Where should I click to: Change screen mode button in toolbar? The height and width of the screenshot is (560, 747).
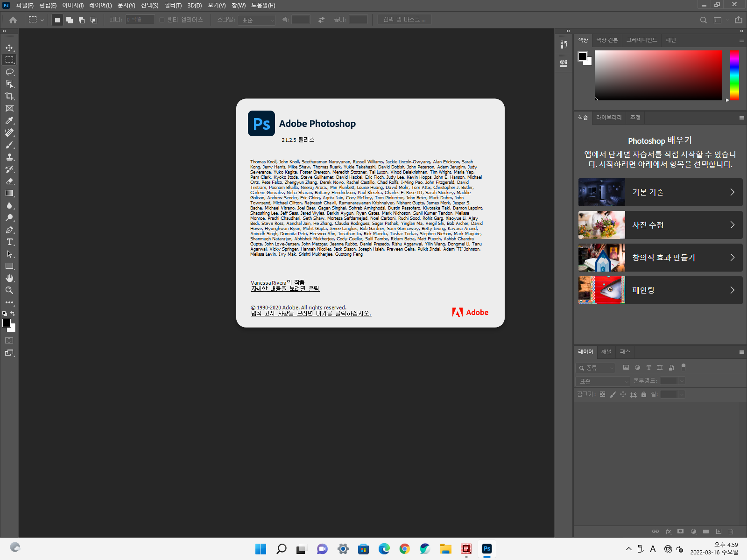(x=9, y=353)
